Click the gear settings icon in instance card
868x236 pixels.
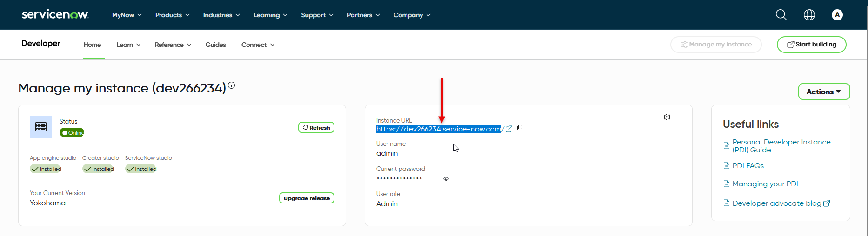tap(667, 117)
